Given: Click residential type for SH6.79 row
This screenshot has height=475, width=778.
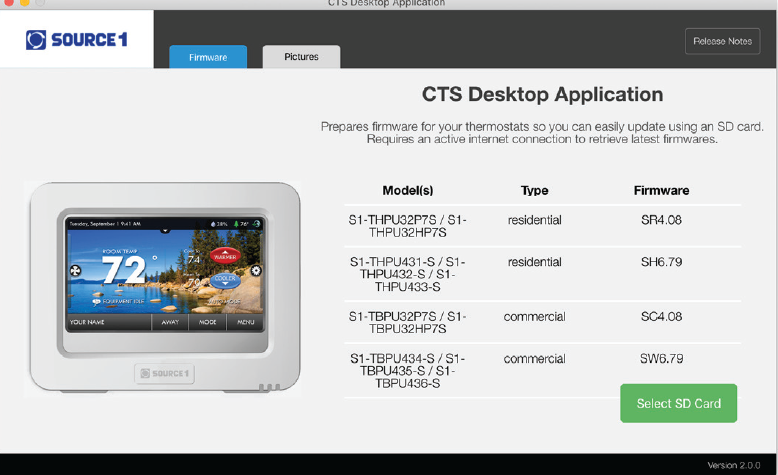Looking at the screenshot, I should pyautogui.click(x=534, y=262).
